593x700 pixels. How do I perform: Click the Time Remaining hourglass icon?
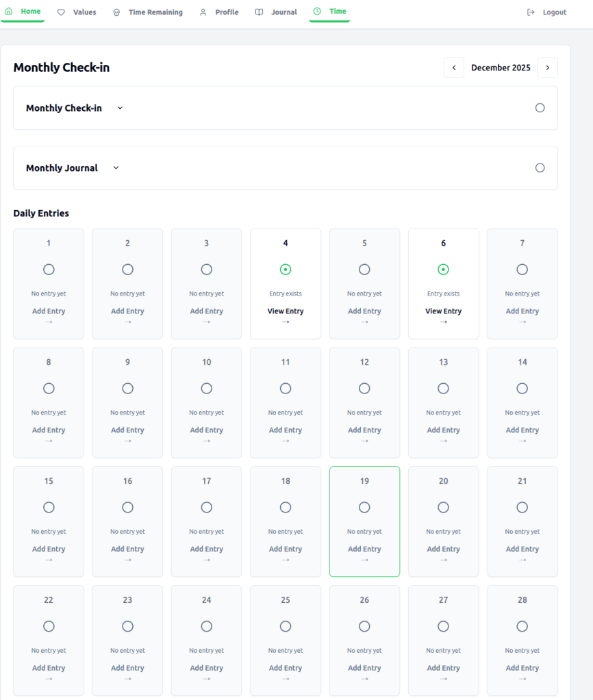116,12
